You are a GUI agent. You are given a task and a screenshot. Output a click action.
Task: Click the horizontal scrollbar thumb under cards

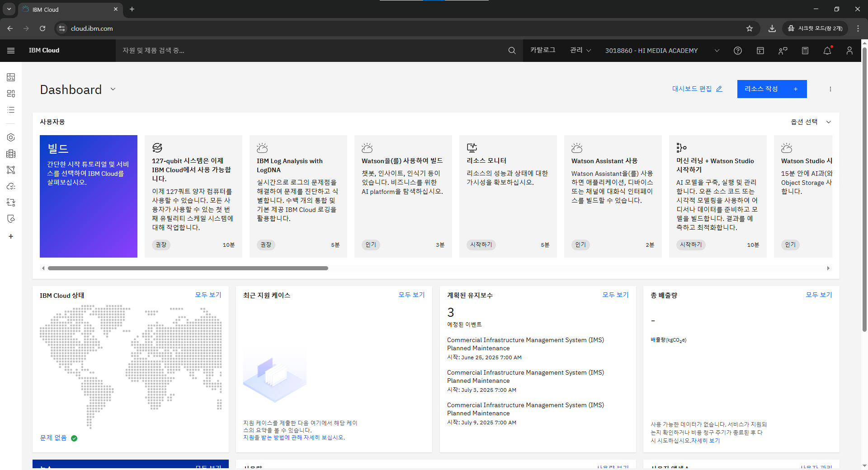tap(188, 268)
